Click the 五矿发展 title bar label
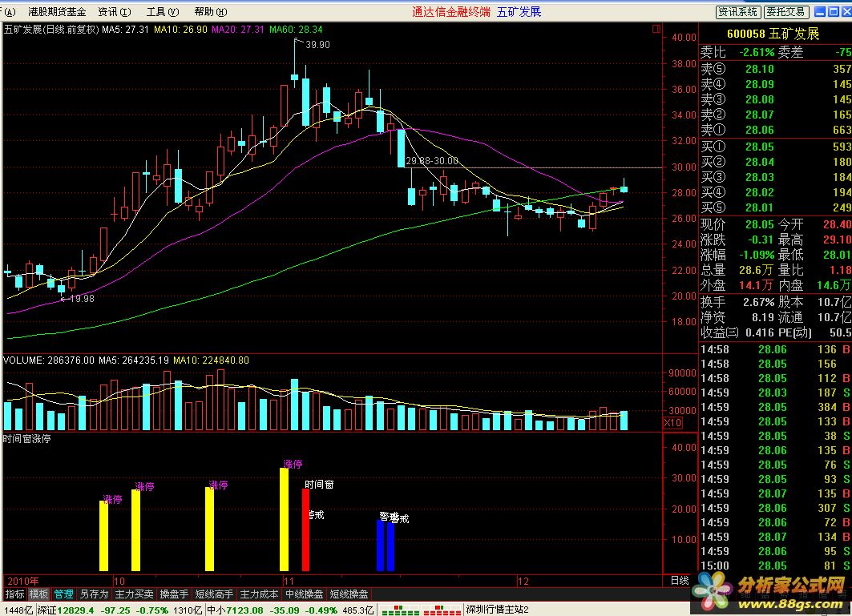This screenshot has height=616, width=852. (x=519, y=11)
